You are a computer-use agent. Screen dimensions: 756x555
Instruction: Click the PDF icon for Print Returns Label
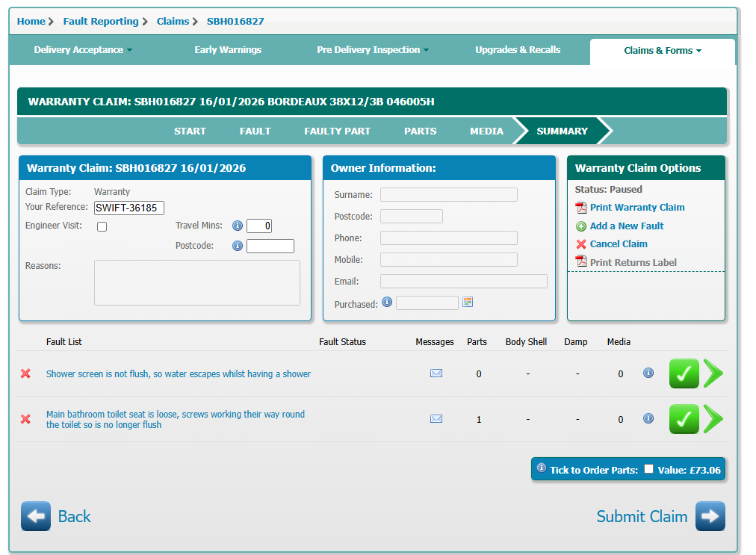[x=581, y=262]
